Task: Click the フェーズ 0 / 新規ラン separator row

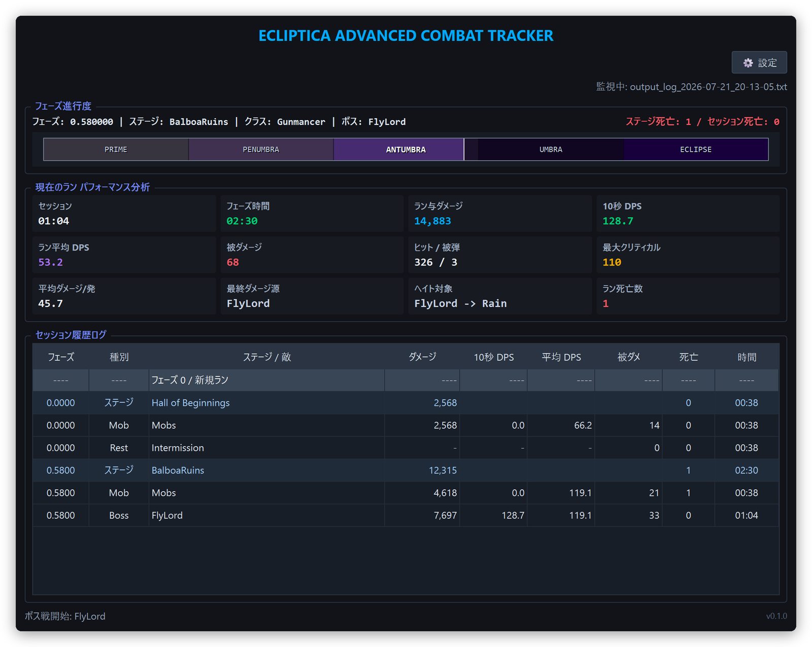Action: tap(405, 380)
